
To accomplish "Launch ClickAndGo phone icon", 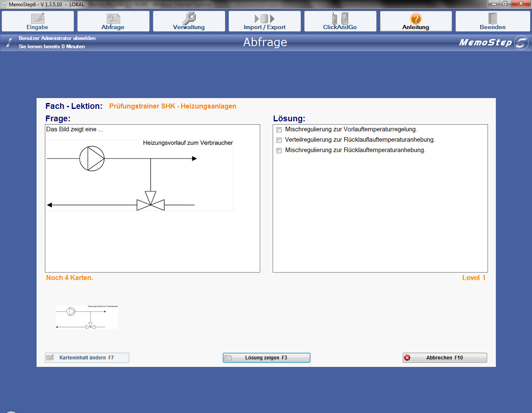I will (x=340, y=19).
